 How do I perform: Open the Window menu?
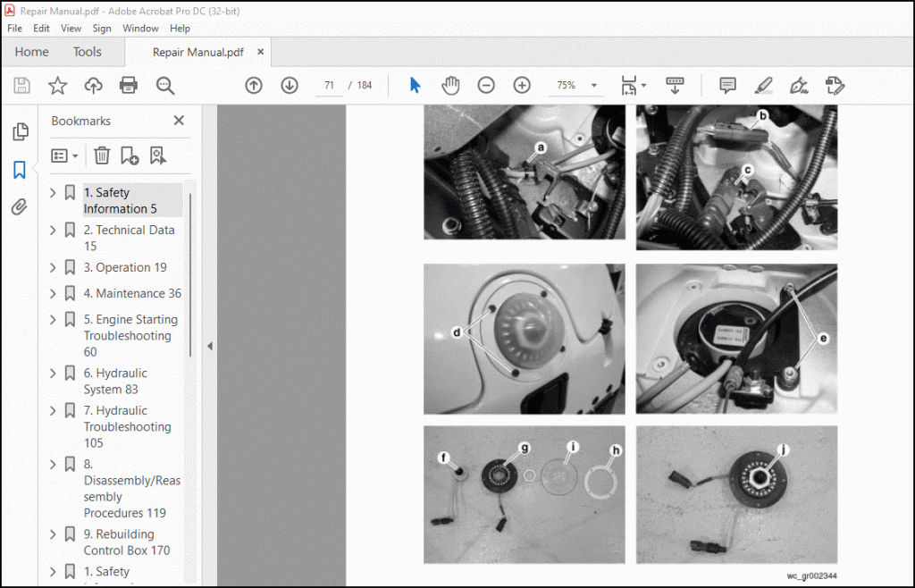point(140,29)
